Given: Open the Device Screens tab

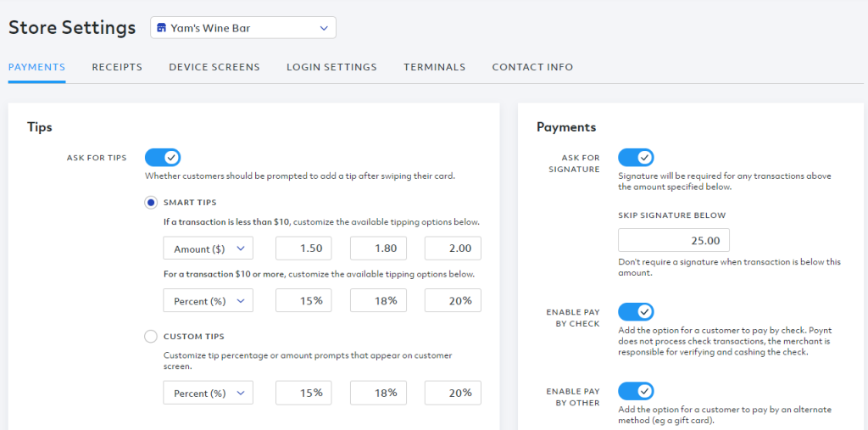Looking at the screenshot, I should point(214,67).
